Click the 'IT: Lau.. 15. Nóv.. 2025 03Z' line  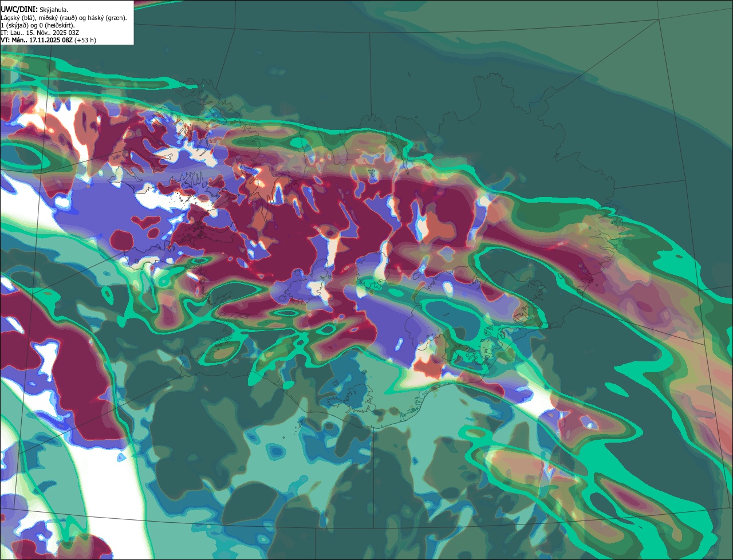pos(40,33)
